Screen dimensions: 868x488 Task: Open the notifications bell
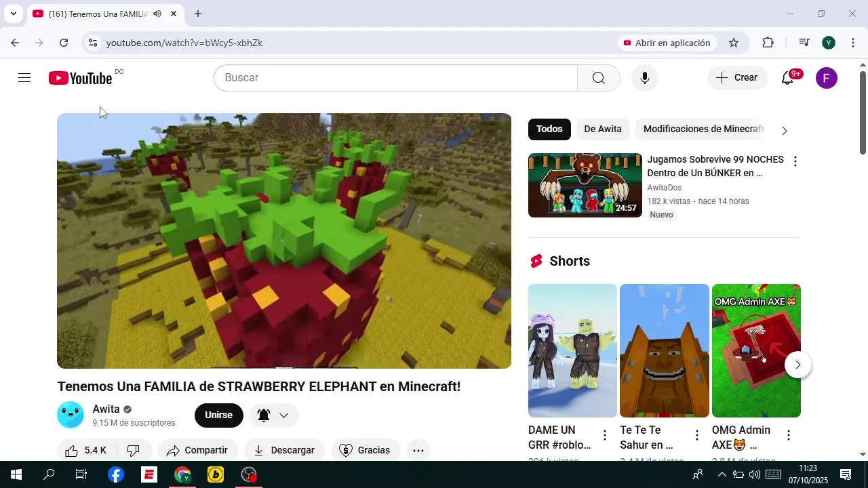(x=787, y=78)
